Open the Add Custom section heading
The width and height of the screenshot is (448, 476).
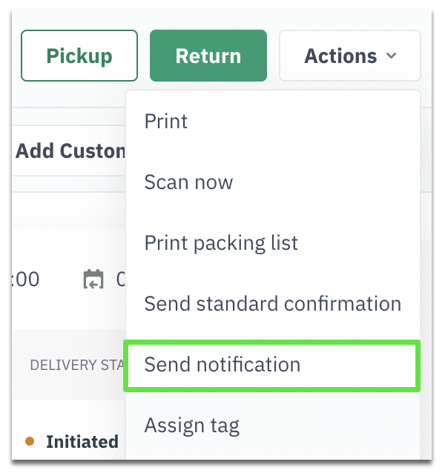pos(70,151)
